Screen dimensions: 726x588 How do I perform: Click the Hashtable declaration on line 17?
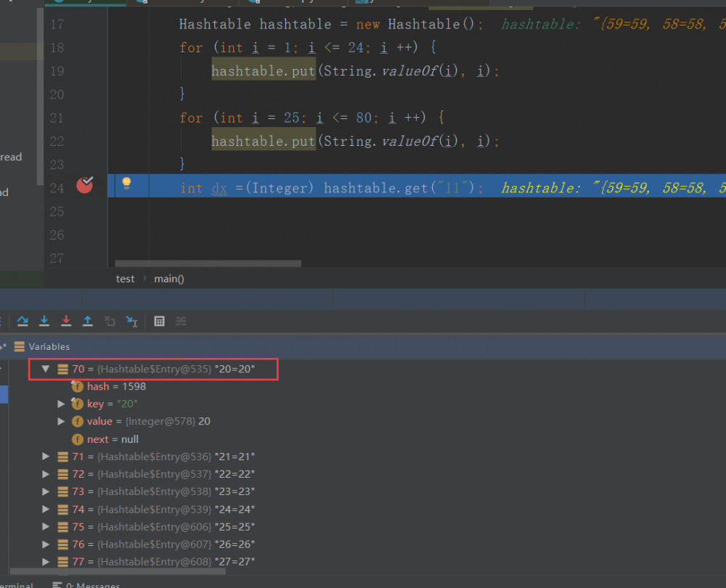[330, 24]
